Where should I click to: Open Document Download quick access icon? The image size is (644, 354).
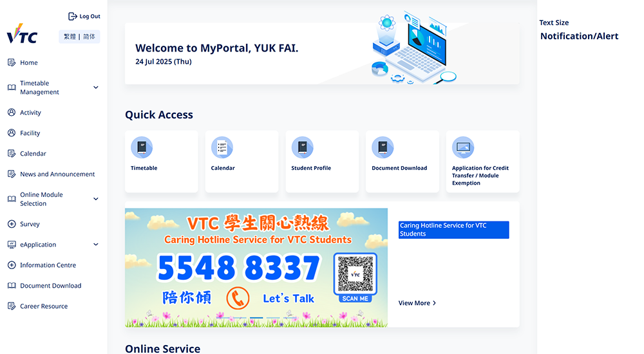[383, 147]
